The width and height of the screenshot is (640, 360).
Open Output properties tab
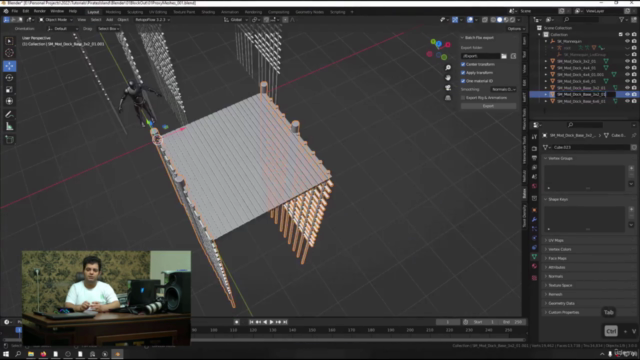click(534, 158)
